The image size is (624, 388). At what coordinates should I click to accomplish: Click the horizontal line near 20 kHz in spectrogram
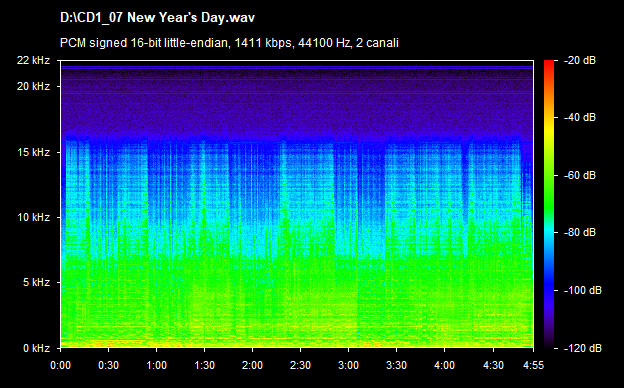tap(297, 80)
